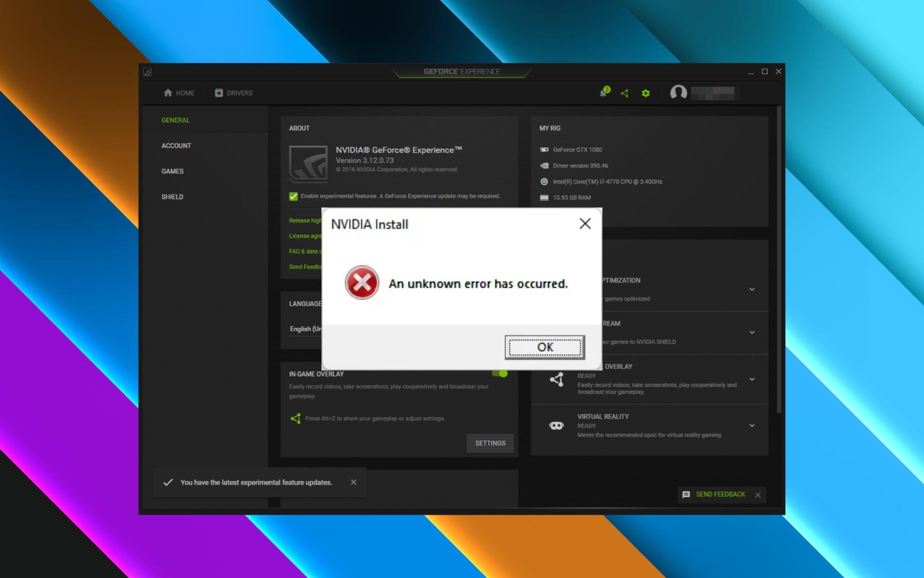
Task: Click the GeForce Experience logo thumbnail
Action: pyautogui.click(x=308, y=164)
